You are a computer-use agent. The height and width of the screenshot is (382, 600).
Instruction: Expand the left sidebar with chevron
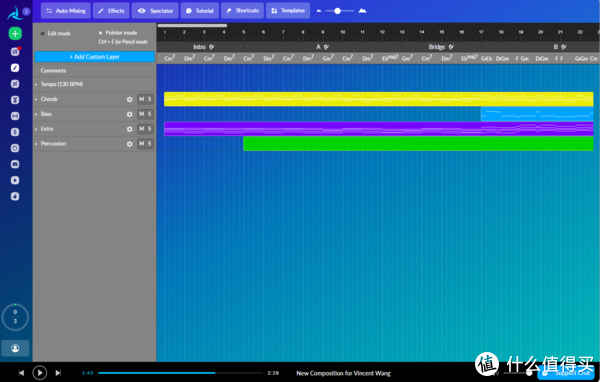point(26,11)
